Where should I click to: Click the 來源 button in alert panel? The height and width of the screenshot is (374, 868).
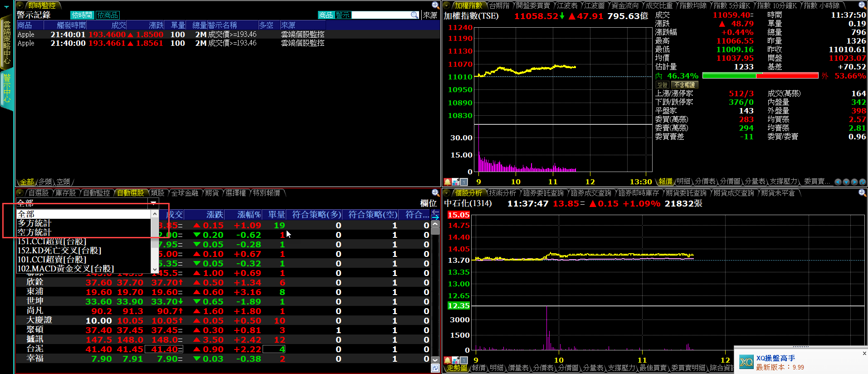pos(430,15)
